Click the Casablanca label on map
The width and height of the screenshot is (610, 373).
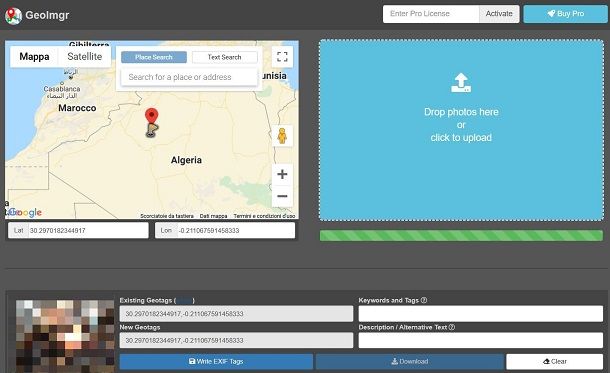[x=62, y=89]
